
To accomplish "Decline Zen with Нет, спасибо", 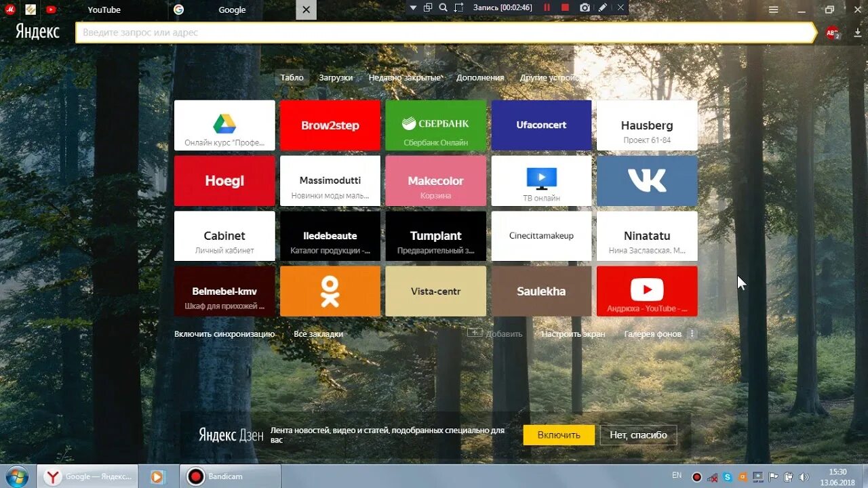I will click(638, 435).
